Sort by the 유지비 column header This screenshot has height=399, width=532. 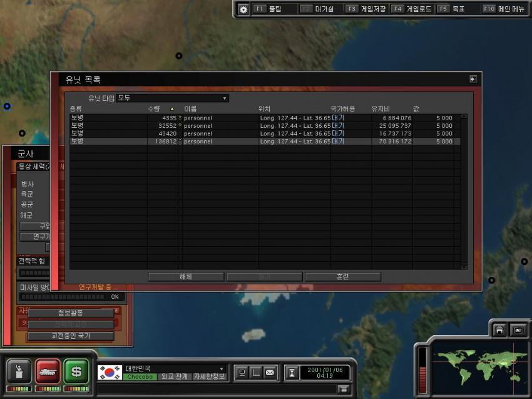click(381, 108)
